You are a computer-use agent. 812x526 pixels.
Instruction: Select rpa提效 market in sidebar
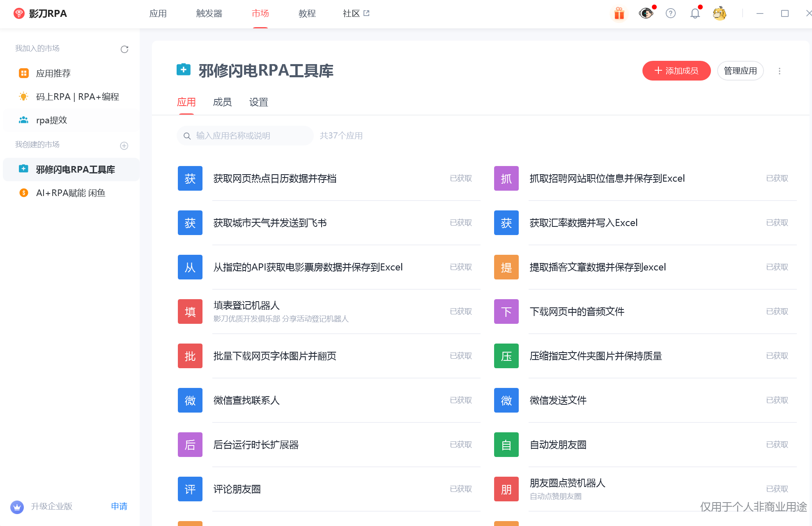[x=51, y=120]
